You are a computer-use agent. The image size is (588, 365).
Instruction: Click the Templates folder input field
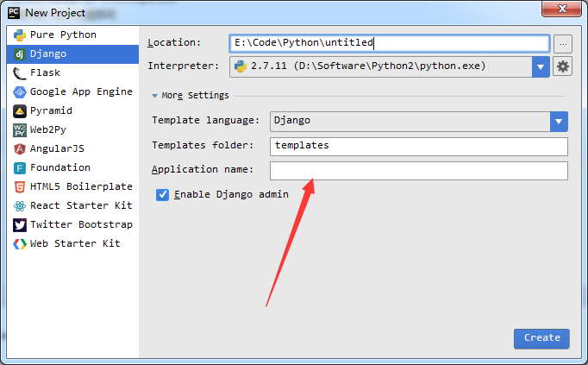point(418,147)
